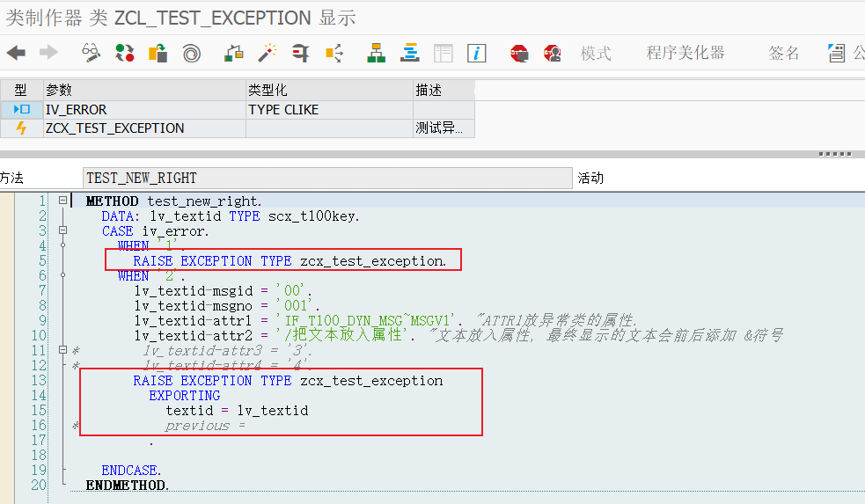This screenshot has height=504, width=865.
Task: Collapse the comment block at line 11
Action: [62, 349]
